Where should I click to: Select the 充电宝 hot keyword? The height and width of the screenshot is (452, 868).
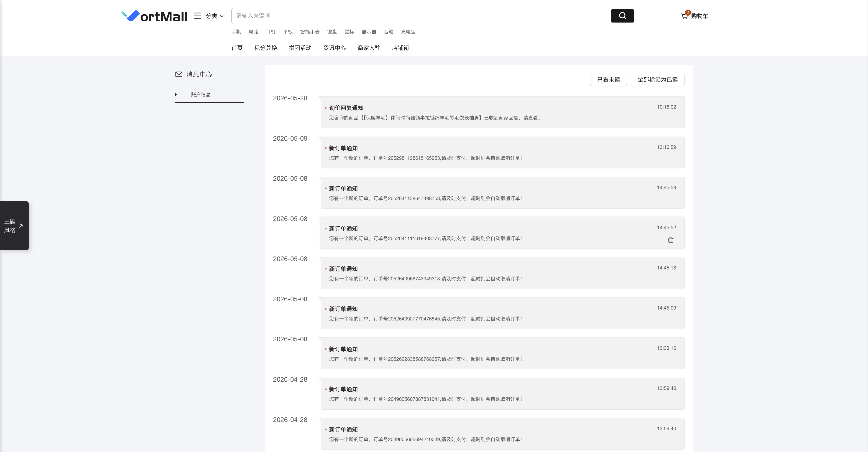click(x=408, y=32)
